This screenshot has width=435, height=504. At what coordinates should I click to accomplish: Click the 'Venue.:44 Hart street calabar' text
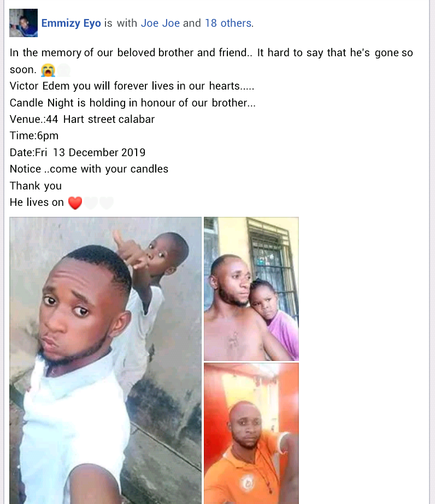click(82, 119)
